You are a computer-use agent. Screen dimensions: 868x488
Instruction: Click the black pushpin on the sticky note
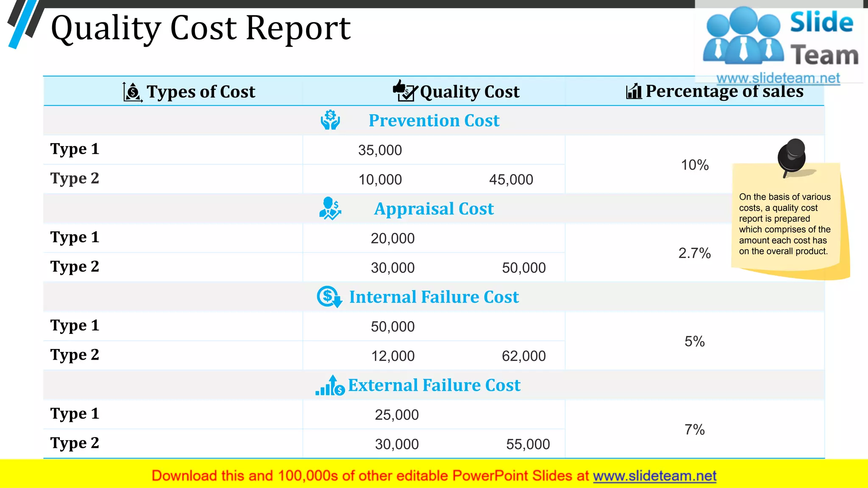[792, 158]
